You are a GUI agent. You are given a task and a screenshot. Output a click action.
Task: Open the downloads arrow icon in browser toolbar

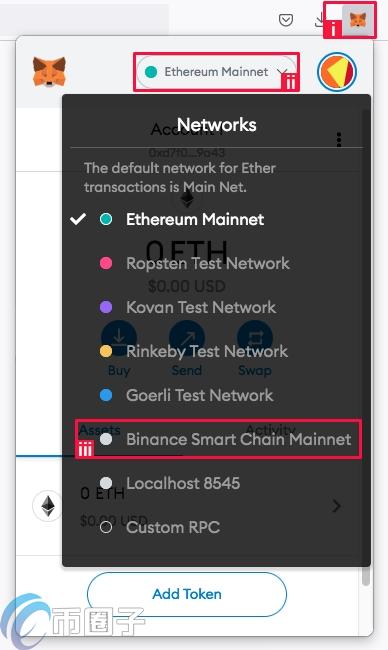click(x=320, y=20)
